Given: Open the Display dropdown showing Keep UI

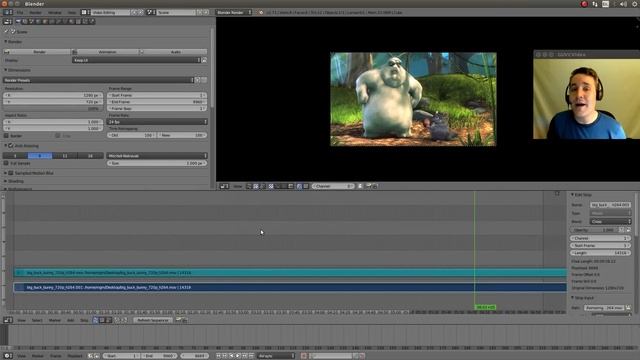Looking at the screenshot, I should (136, 60).
